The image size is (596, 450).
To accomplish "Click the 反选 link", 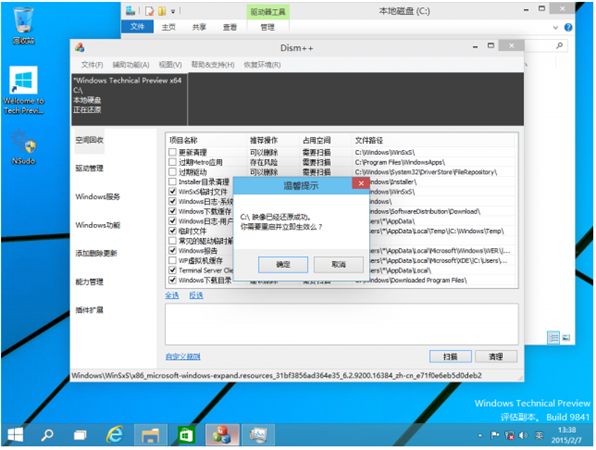I will (x=196, y=295).
